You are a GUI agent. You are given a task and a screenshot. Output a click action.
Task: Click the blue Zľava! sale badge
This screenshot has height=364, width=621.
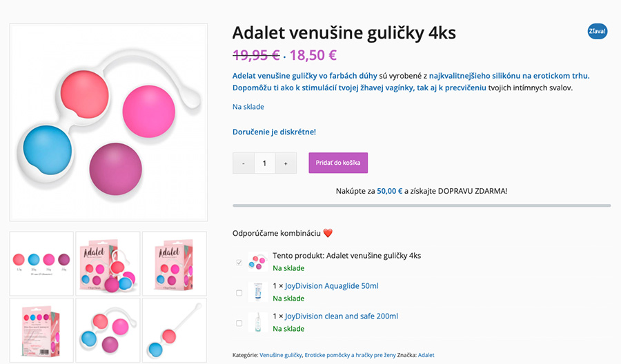point(598,31)
